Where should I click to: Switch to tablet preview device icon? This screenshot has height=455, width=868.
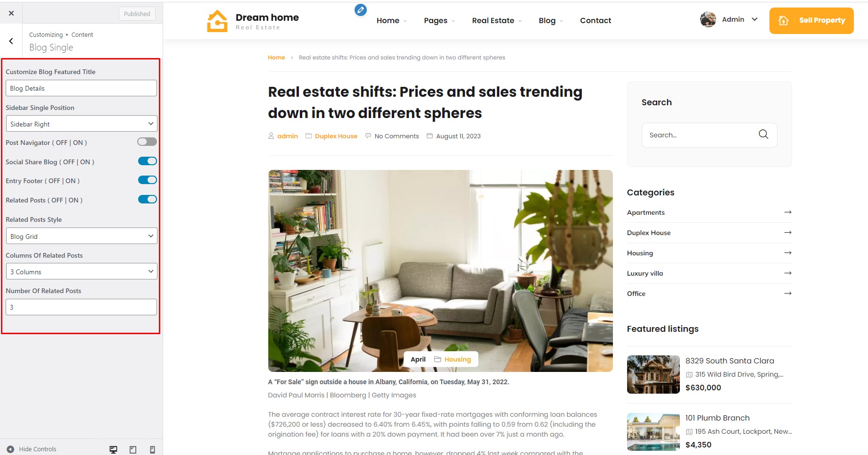point(133,449)
